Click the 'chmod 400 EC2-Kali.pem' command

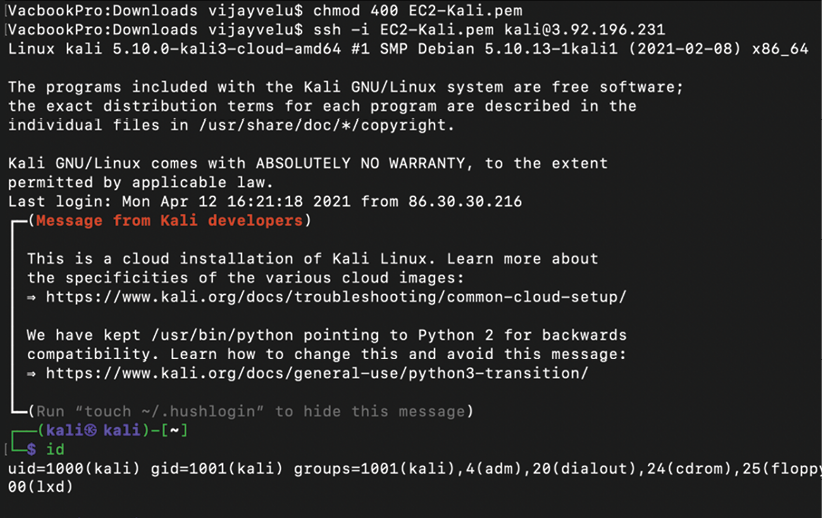(x=418, y=10)
